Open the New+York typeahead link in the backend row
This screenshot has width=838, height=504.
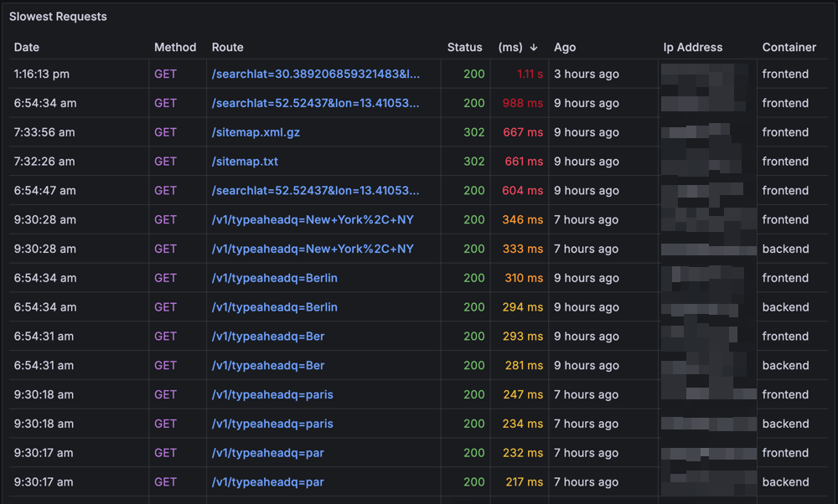[313, 249]
